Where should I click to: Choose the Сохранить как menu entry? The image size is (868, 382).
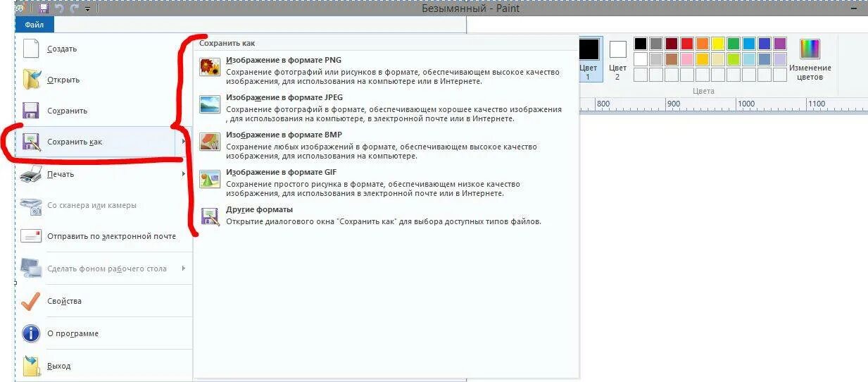coord(103,142)
